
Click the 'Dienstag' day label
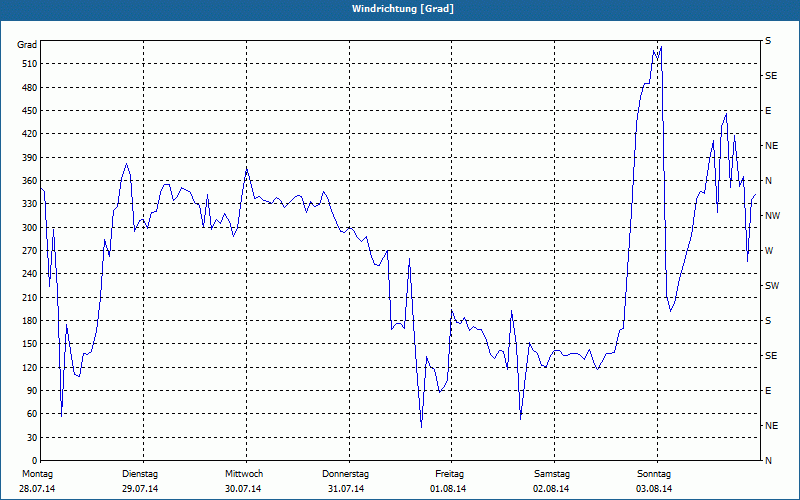coord(140,474)
